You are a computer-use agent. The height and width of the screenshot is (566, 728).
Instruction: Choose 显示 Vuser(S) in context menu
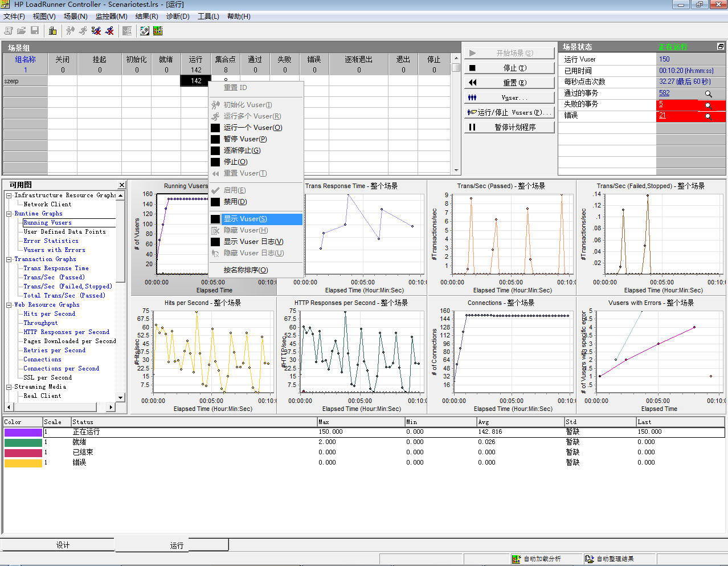255,219
